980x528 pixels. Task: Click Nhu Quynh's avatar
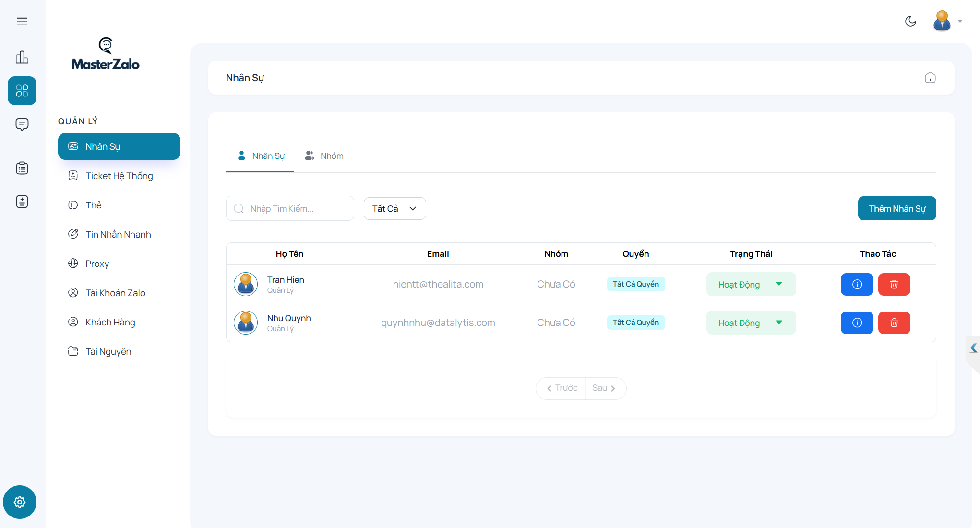[246, 323]
